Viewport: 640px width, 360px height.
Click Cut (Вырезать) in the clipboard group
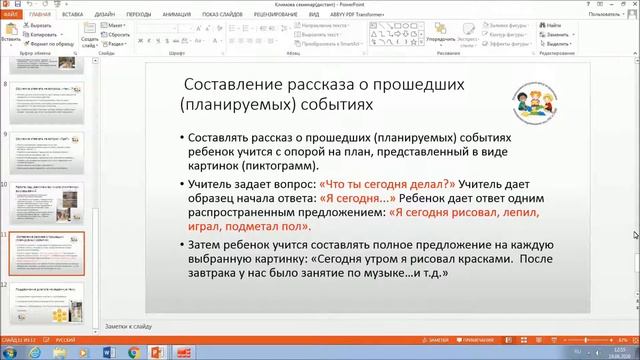37,25
